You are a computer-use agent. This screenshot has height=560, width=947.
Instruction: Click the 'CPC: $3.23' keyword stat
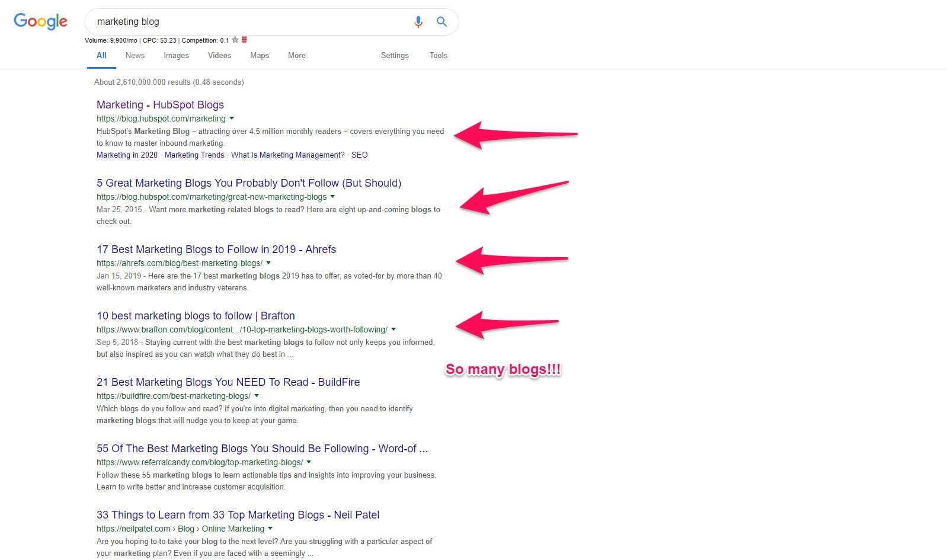159,41
